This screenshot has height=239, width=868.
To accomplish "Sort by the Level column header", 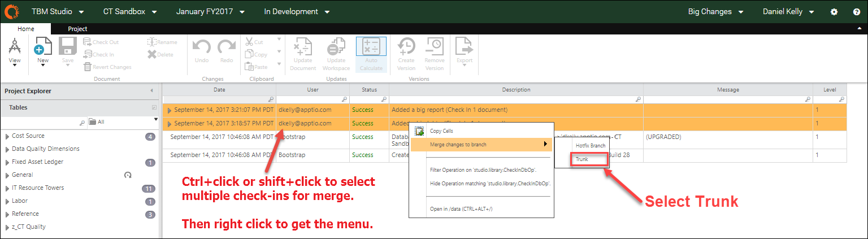I will click(830, 89).
